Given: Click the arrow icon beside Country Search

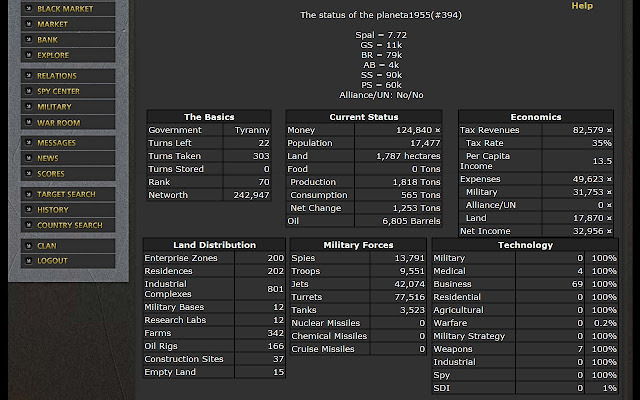Looking at the screenshot, I should [29, 225].
